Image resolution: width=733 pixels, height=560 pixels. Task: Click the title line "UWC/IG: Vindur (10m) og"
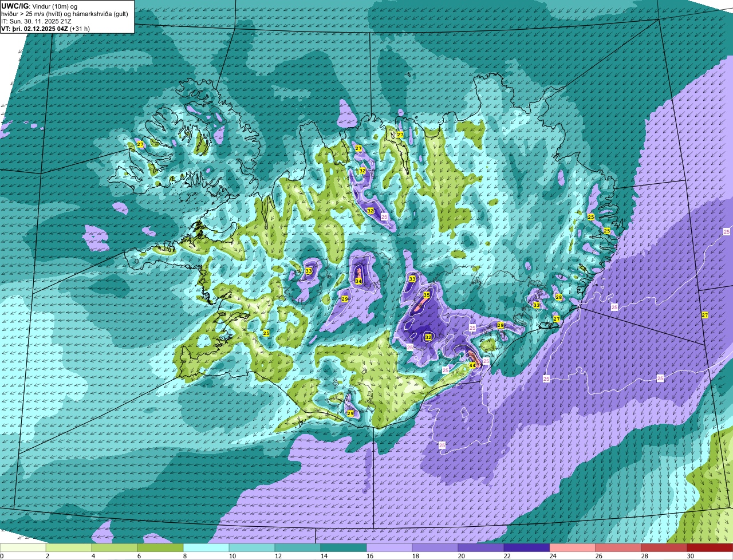40,6
